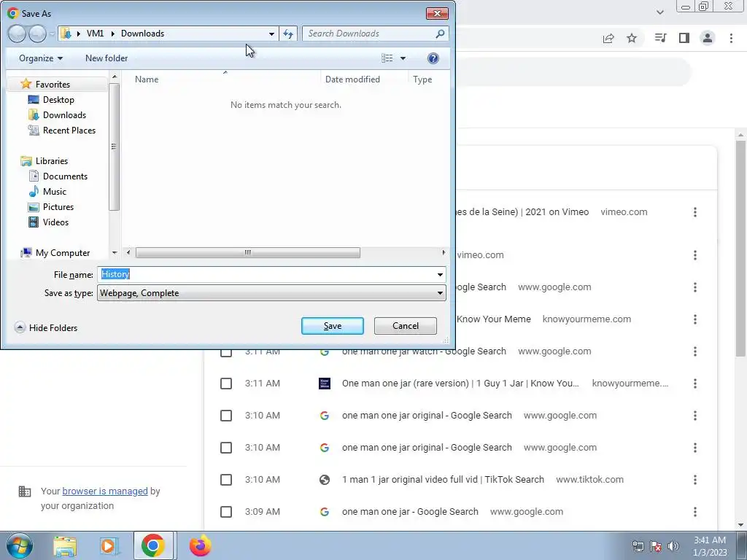Click the network tray icon
747x560 pixels.
pos(638,546)
